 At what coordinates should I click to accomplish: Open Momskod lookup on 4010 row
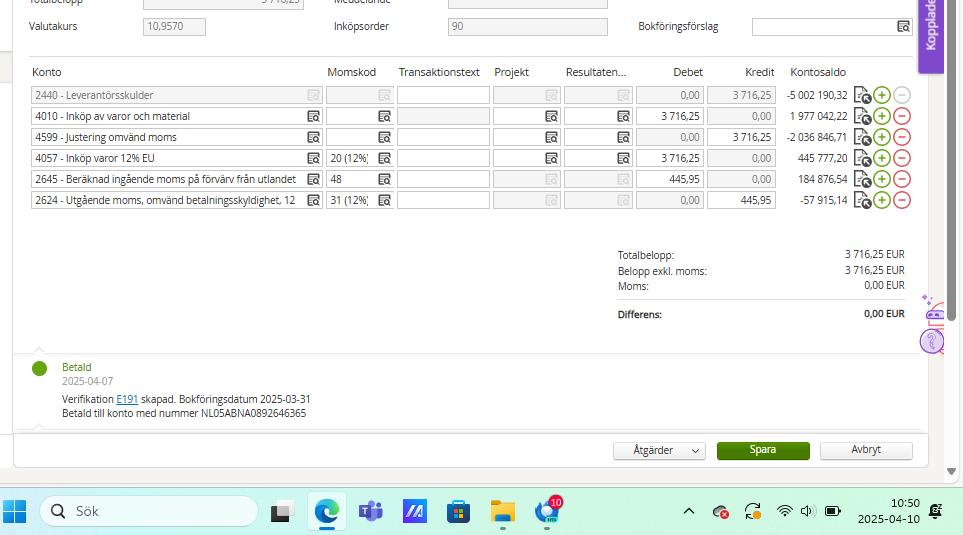[x=384, y=116]
